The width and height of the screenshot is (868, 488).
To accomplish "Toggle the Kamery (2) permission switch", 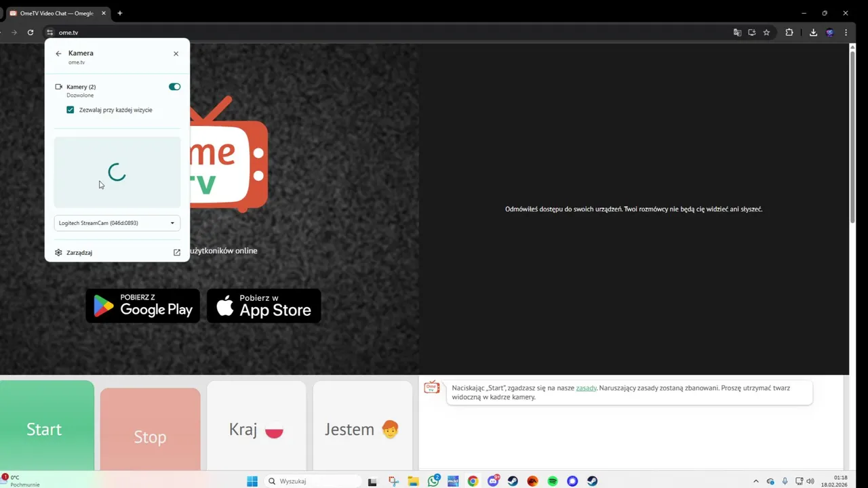I will pyautogui.click(x=174, y=87).
